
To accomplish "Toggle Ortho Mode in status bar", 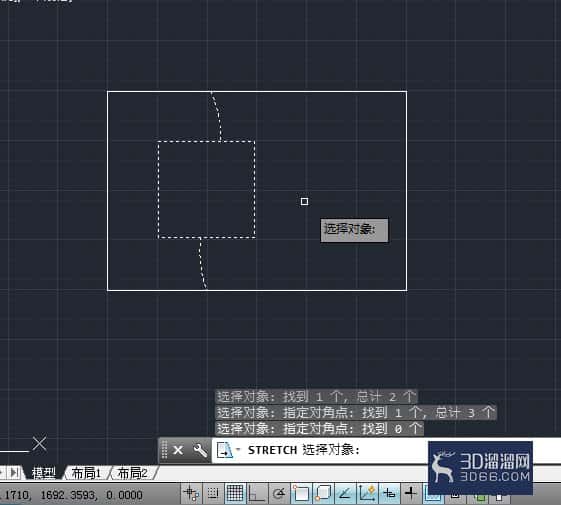I will tap(257, 494).
